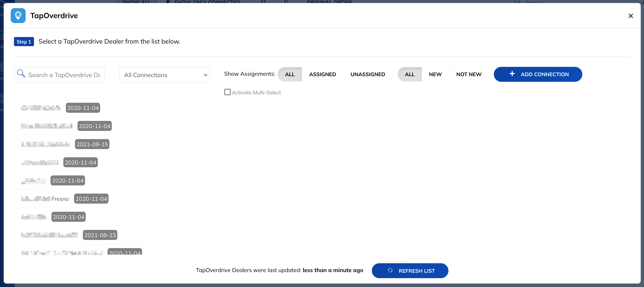Focus the Search a TapOverdrive Dealer field

click(60, 75)
